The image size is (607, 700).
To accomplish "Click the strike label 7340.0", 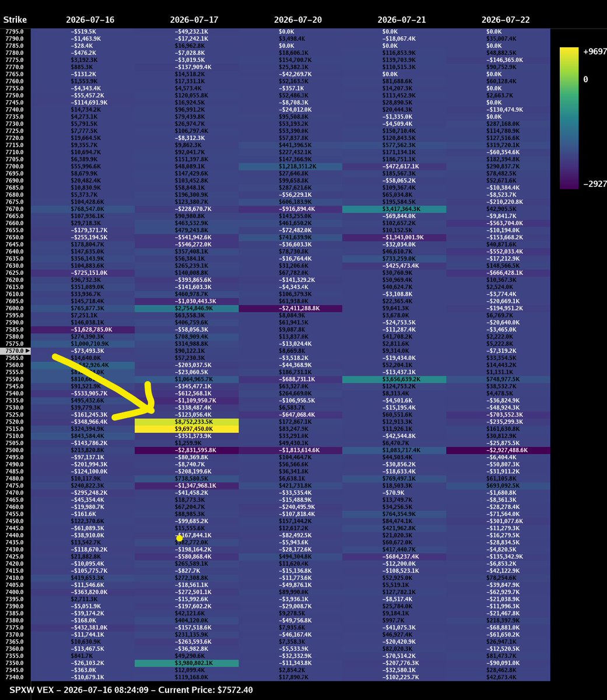I will (14, 677).
